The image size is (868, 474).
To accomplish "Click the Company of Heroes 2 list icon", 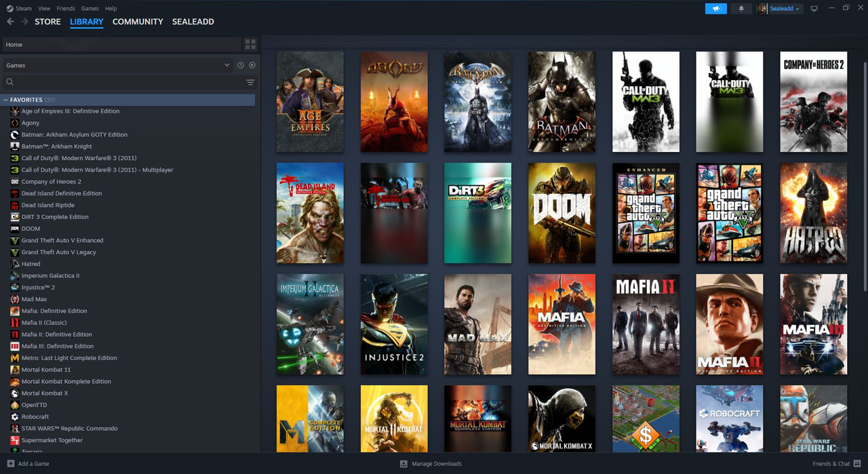I will click(x=15, y=182).
